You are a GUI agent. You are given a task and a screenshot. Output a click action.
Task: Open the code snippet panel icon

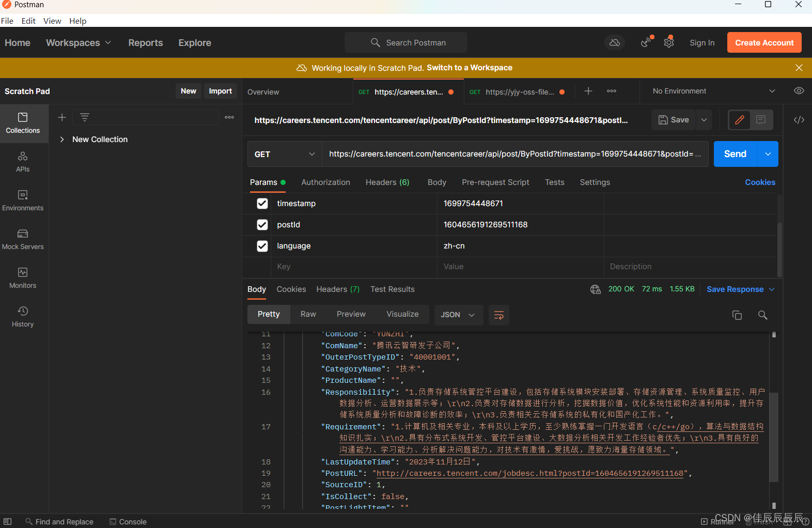(799, 120)
